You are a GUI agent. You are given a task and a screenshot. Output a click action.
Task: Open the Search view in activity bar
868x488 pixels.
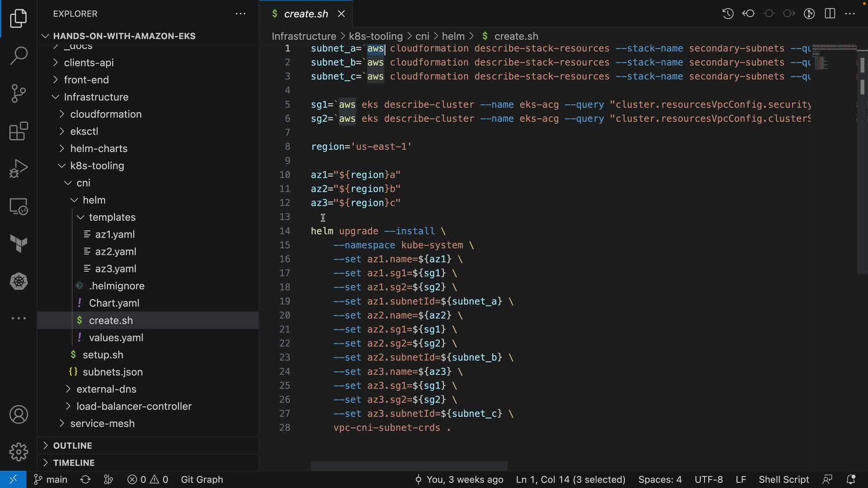(19, 56)
